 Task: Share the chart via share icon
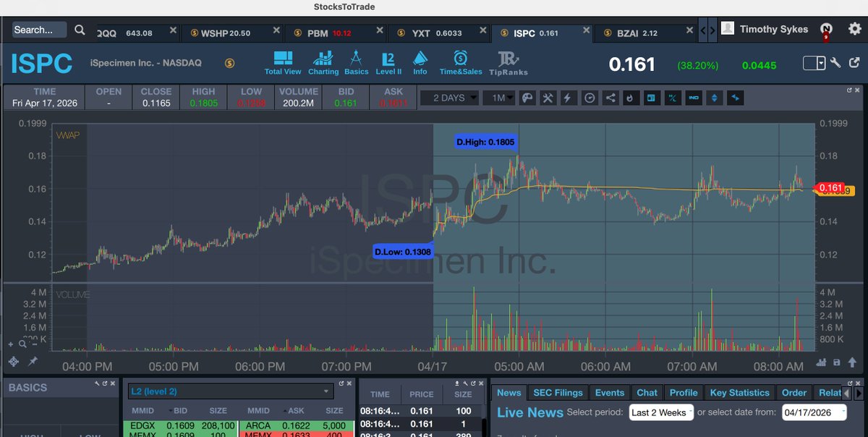click(611, 98)
